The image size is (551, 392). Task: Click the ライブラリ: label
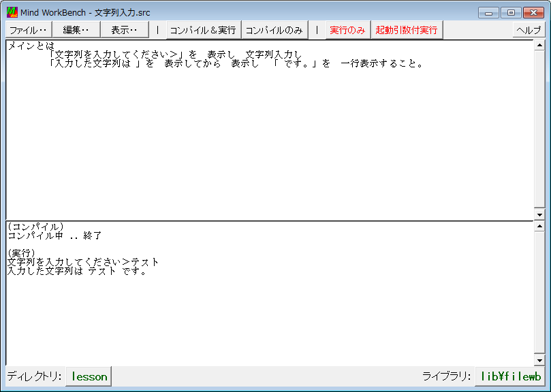(x=447, y=376)
